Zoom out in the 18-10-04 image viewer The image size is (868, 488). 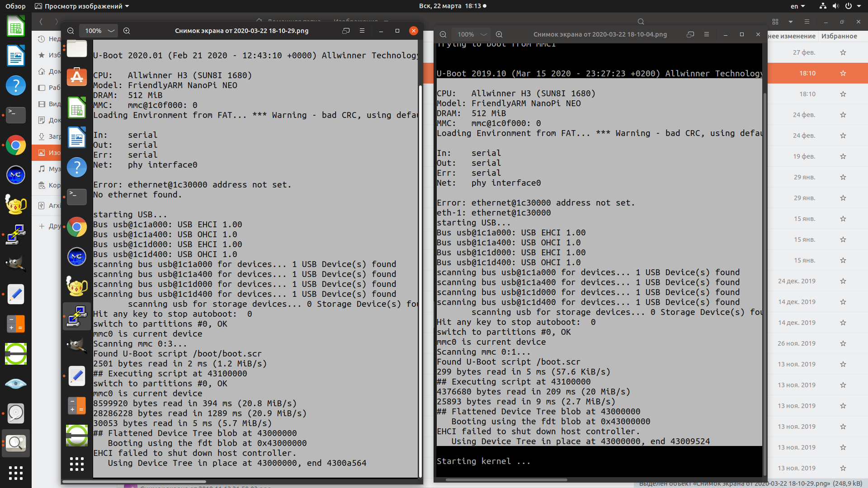tap(443, 34)
